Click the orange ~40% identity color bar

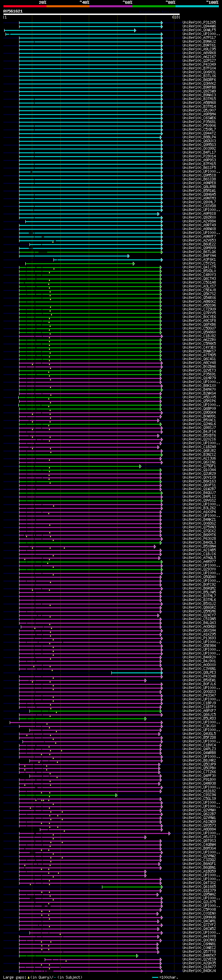[x=68, y=6]
